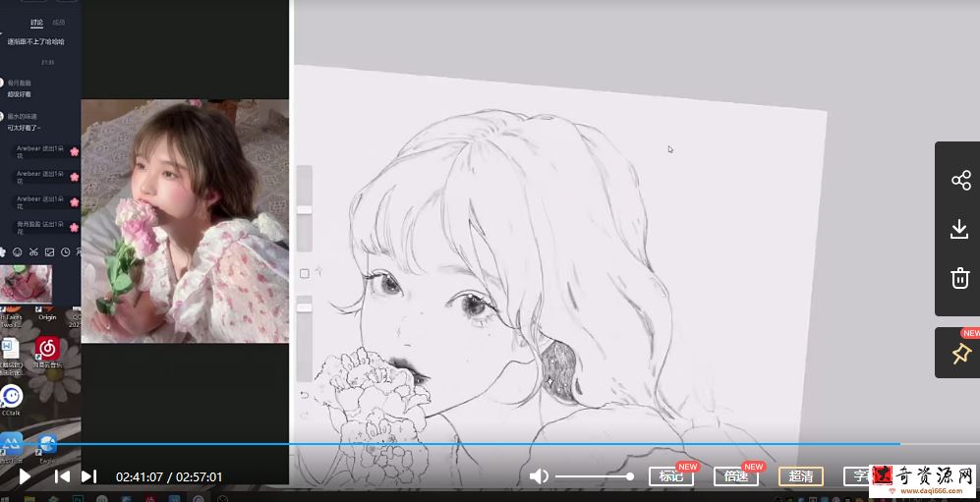Seek on the blue video progress bar

tap(450, 444)
